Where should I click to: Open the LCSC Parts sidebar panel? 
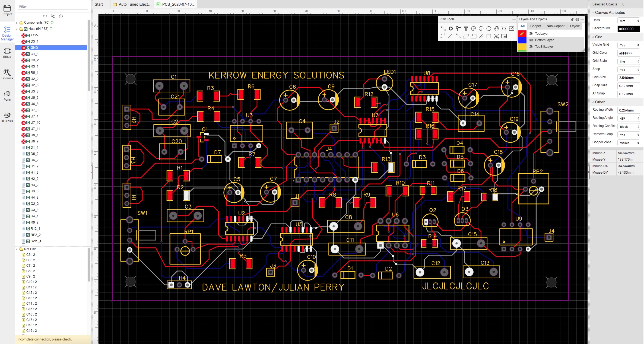[7, 96]
